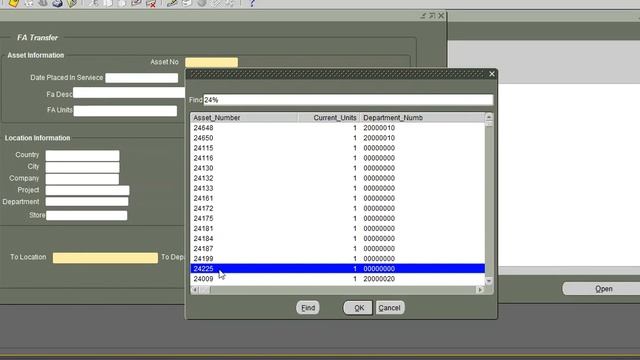Click the Date Placed In Service field

coord(142,78)
